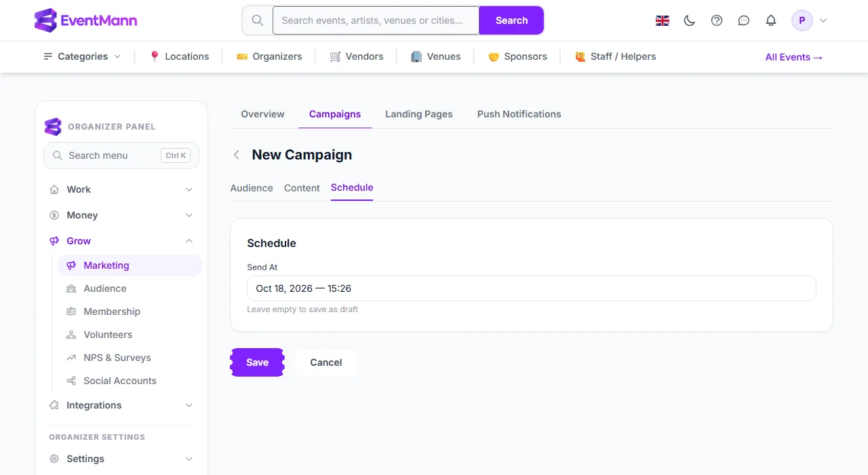Image resolution: width=868 pixels, height=475 pixels.
Task: Focus the Search menu field
Action: 121,155
